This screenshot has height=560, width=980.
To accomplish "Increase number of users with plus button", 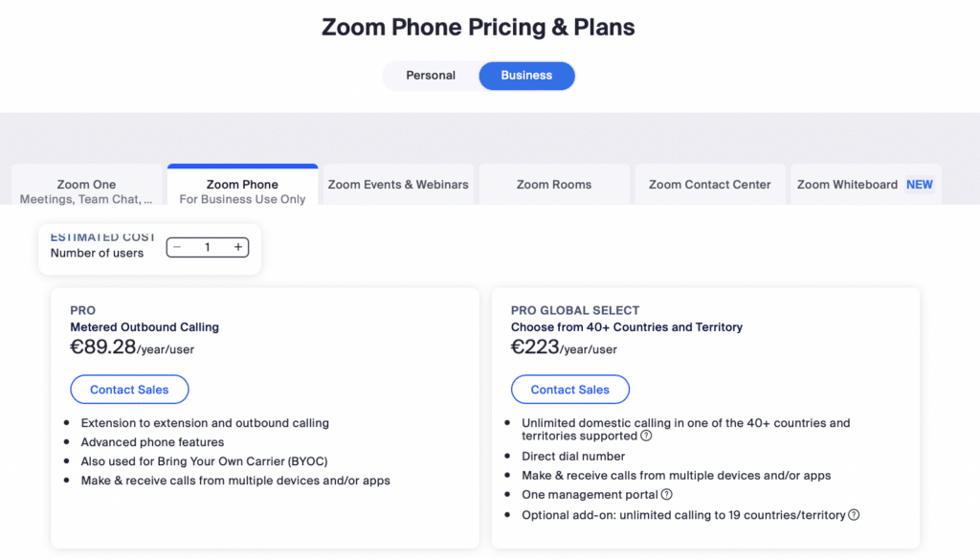I will point(238,248).
